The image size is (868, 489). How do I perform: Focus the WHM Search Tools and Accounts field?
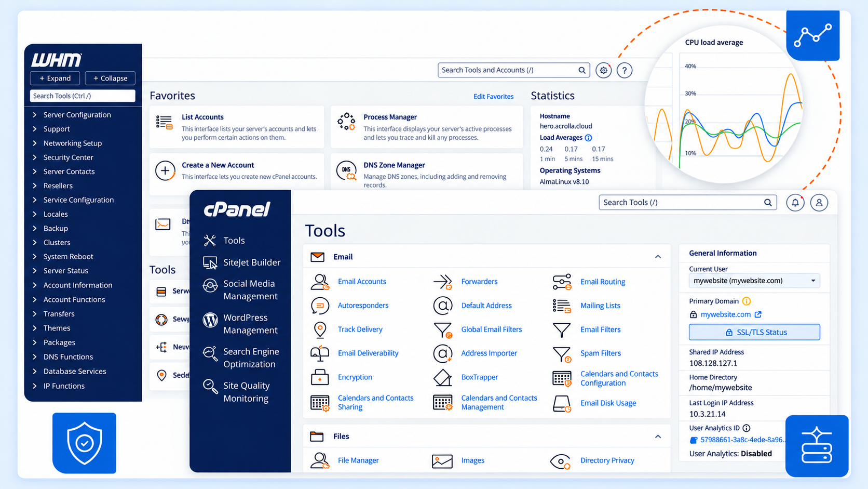513,70
